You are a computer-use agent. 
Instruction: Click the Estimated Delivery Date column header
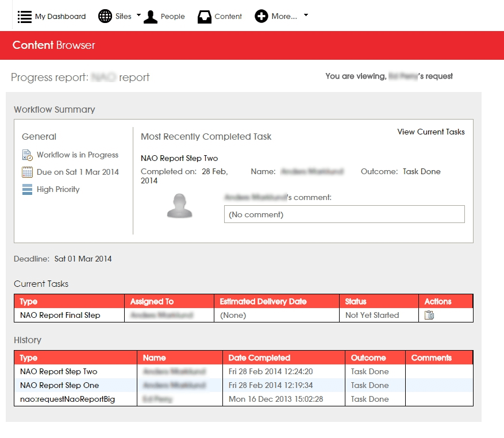point(277,301)
